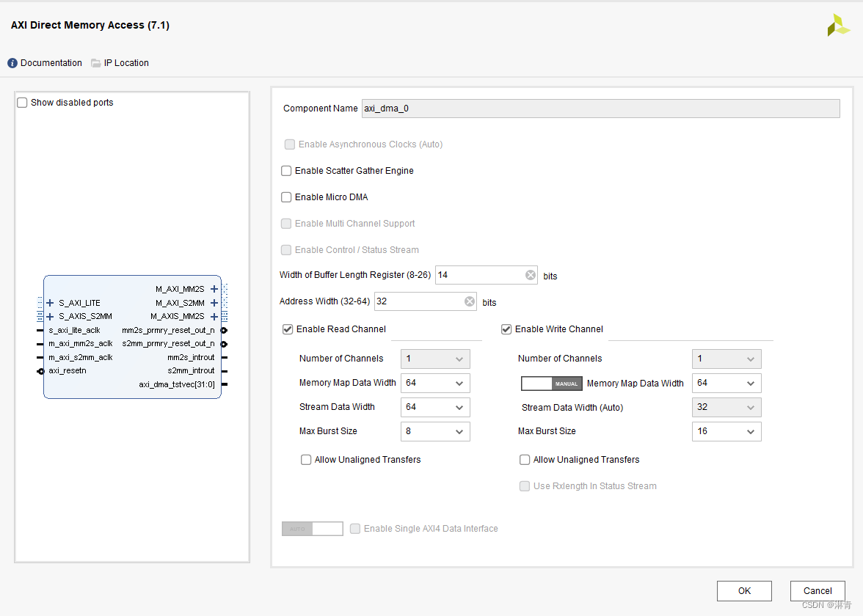Clear the Buffer Length Register field value
The image size is (863, 616).
[530, 275]
